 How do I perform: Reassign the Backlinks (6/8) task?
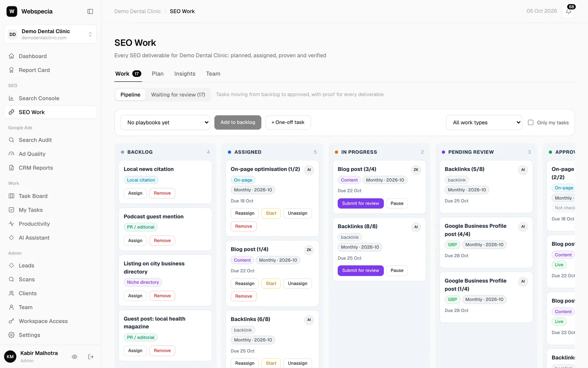tap(245, 363)
